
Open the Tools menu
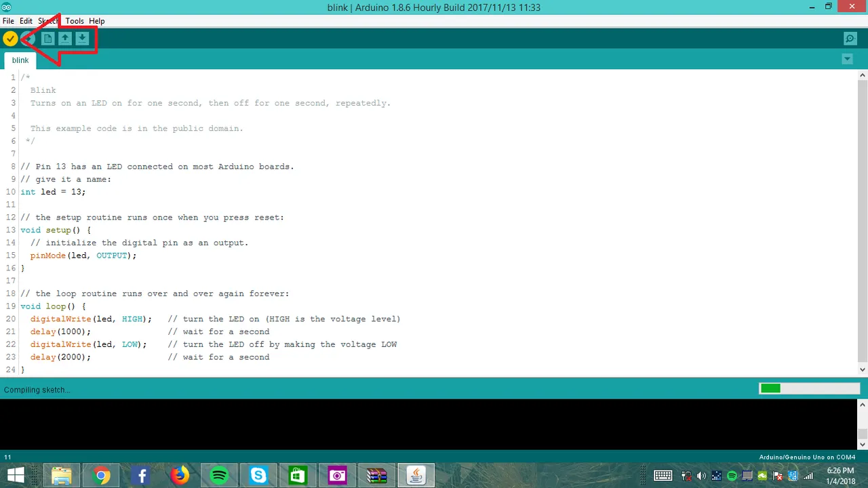(x=75, y=21)
